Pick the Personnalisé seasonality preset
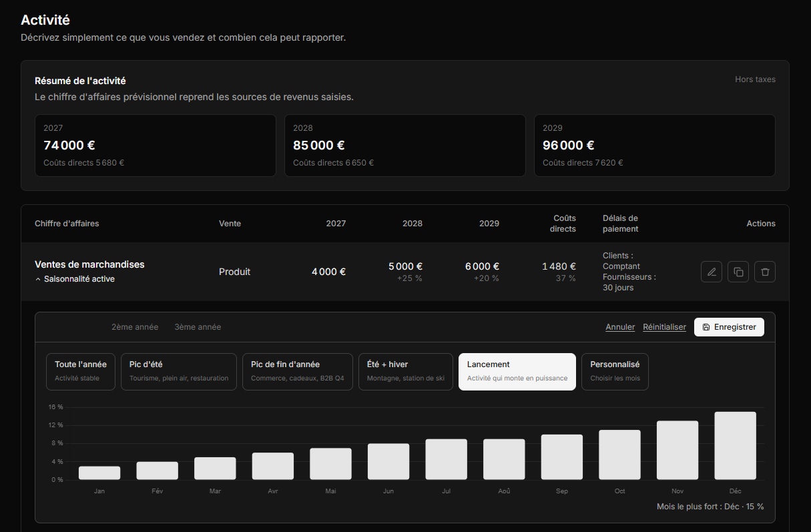This screenshot has width=811, height=532. pyautogui.click(x=615, y=371)
